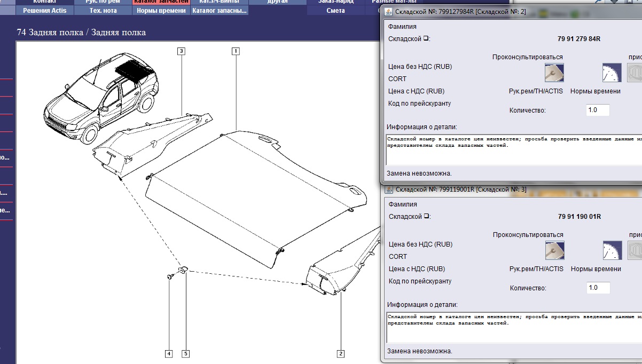Switch to the Решения Actis tab

coord(45,11)
